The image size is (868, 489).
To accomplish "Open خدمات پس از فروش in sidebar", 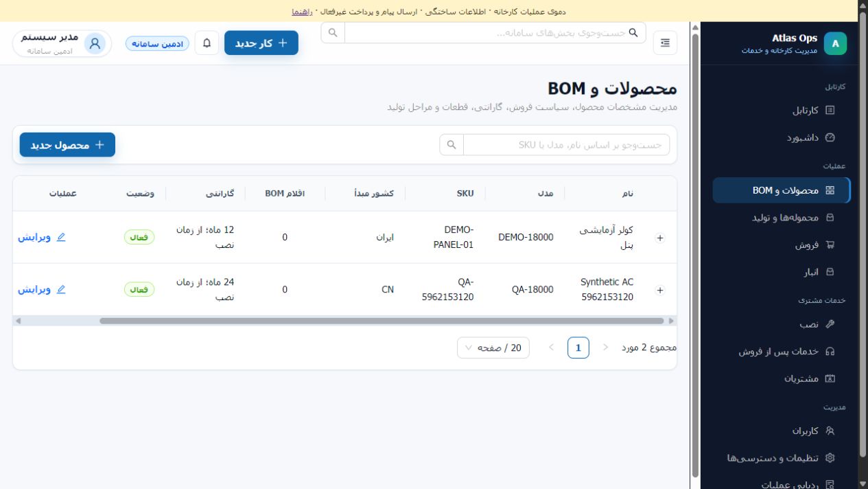I will (781, 352).
